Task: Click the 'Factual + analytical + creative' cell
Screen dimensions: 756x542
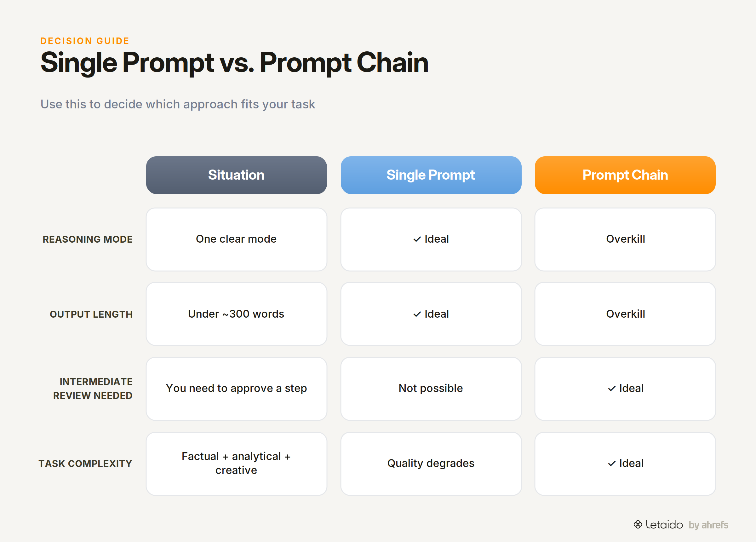Action: (x=236, y=464)
